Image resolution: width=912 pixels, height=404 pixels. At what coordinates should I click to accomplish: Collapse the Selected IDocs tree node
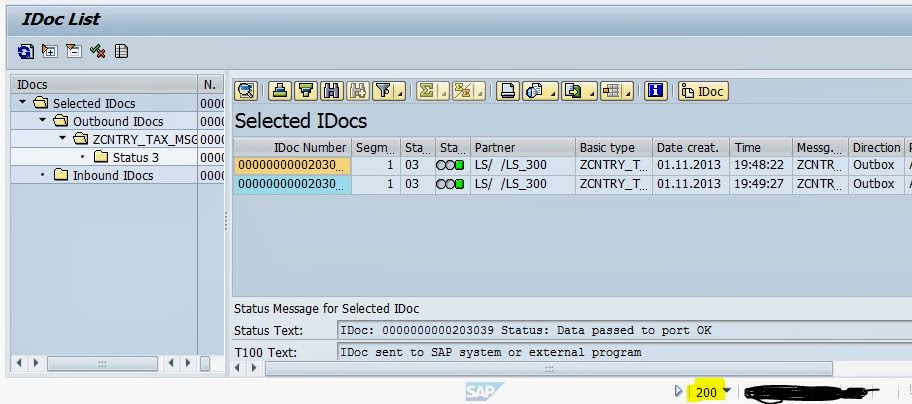pyautogui.click(x=23, y=102)
